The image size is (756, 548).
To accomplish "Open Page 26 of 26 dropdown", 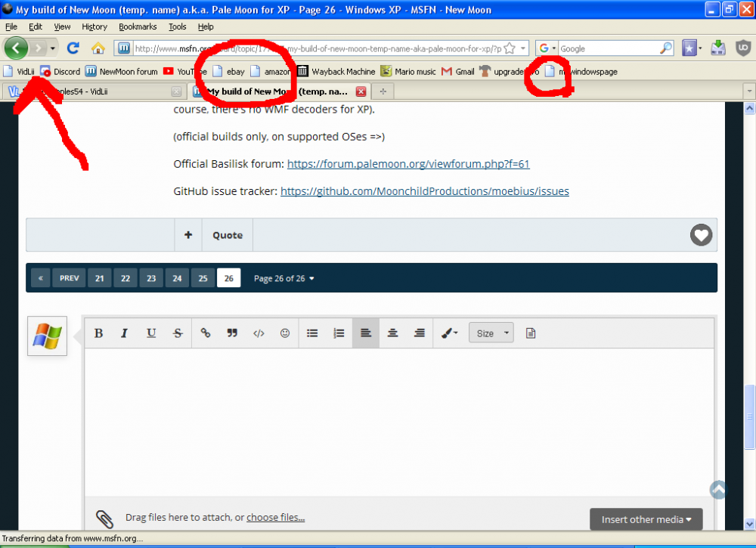I will (284, 279).
